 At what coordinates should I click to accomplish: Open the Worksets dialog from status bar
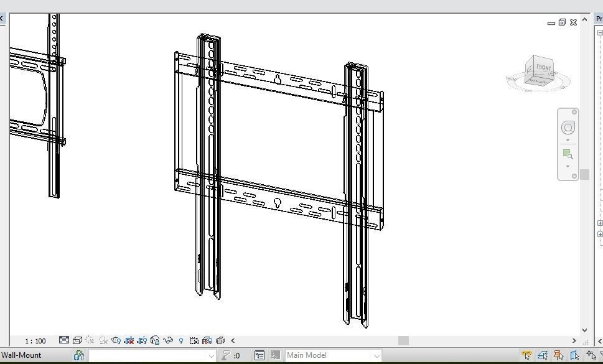point(78,355)
